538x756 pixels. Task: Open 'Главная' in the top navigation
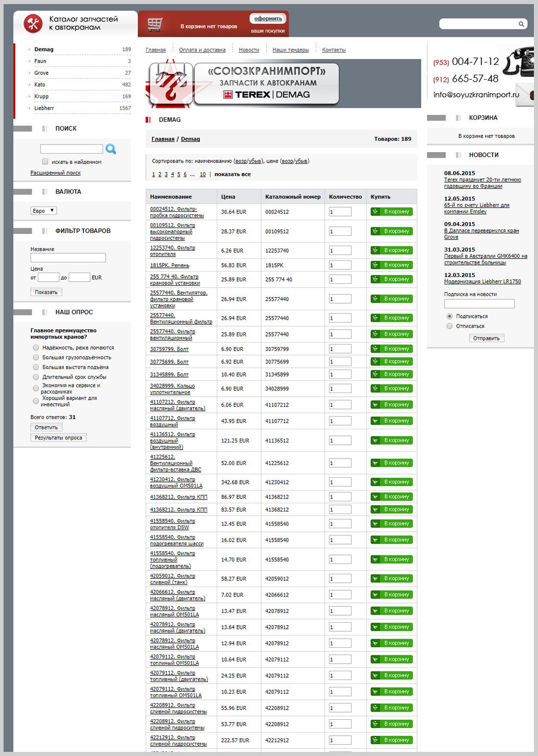click(x=155, y=50)
